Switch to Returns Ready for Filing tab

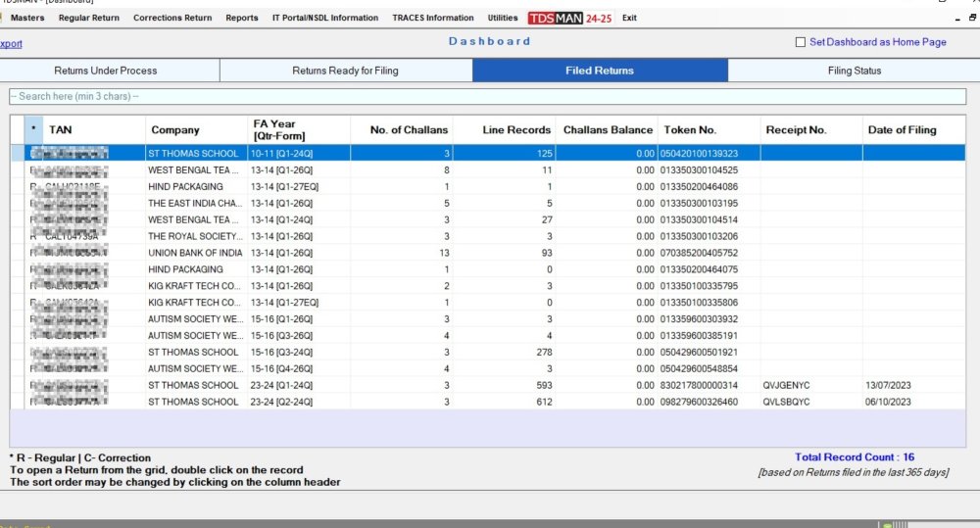[345, 71]
